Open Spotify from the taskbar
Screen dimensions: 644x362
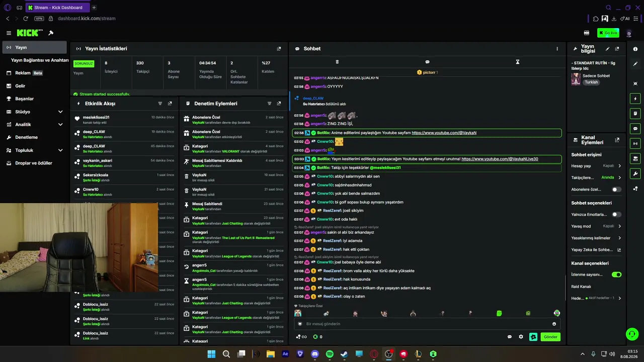(330, 354)
